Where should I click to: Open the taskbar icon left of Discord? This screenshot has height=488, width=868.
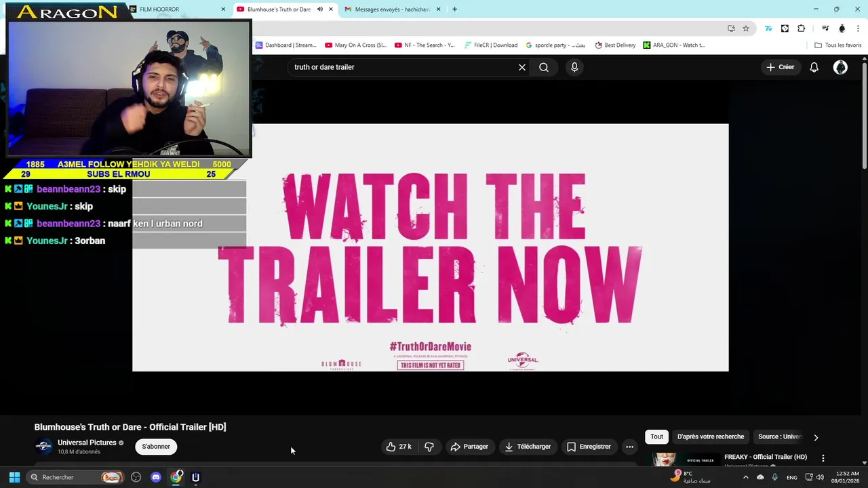coord(136,477)
